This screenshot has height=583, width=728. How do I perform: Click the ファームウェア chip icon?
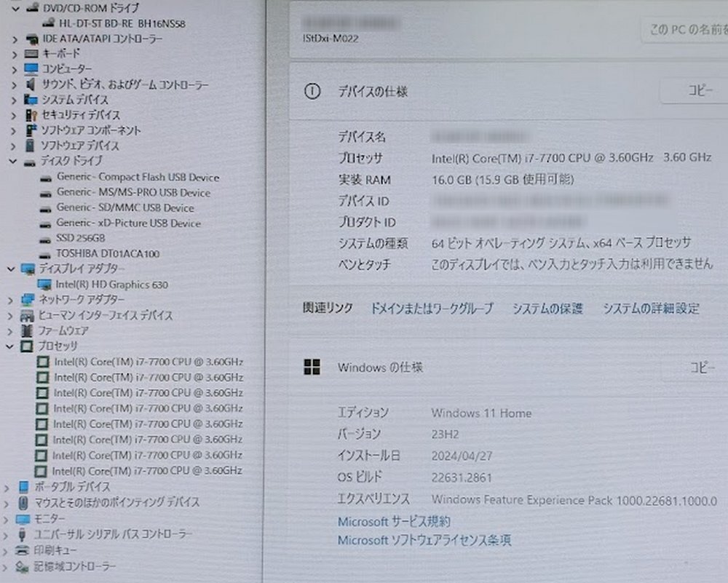tap(26, 331)
